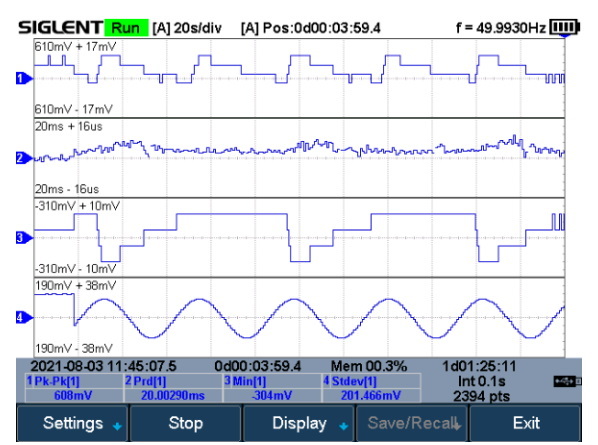Exit the recorder view
598x445 pixels.
point(526,423)
